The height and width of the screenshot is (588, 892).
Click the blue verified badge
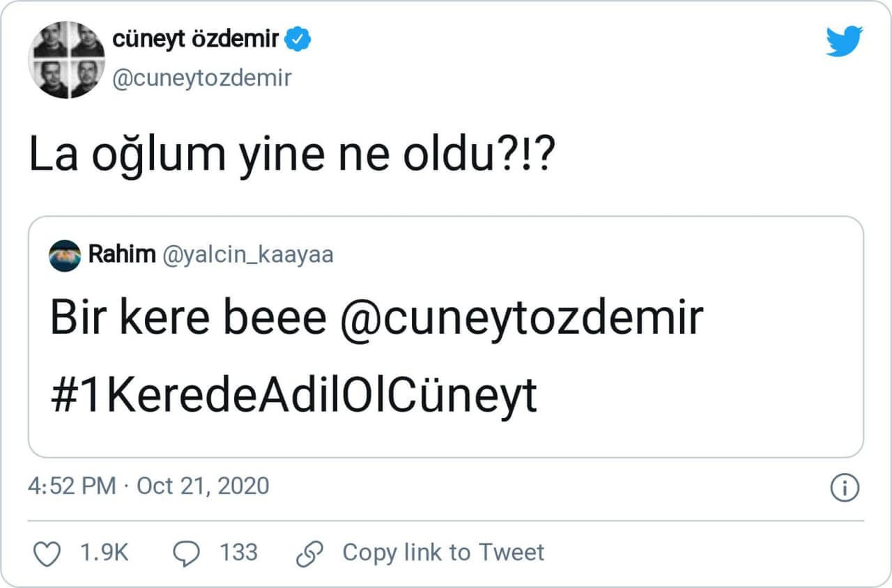click(x=300, y=40)
